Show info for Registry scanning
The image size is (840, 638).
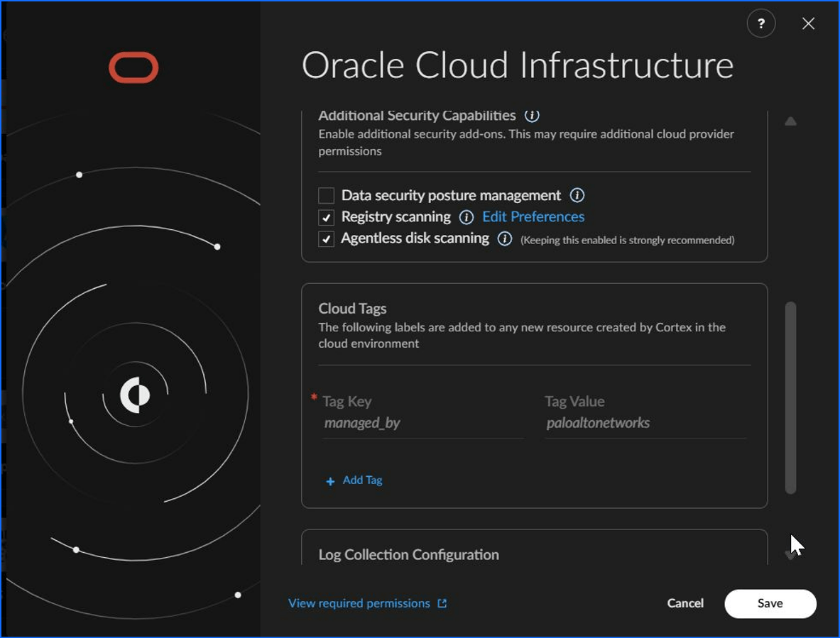[x=466, y=216]
